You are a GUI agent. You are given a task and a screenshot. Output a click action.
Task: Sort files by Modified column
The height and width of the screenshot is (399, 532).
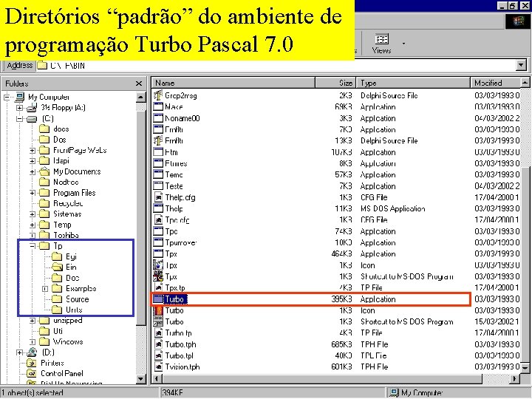pos(495,83)
